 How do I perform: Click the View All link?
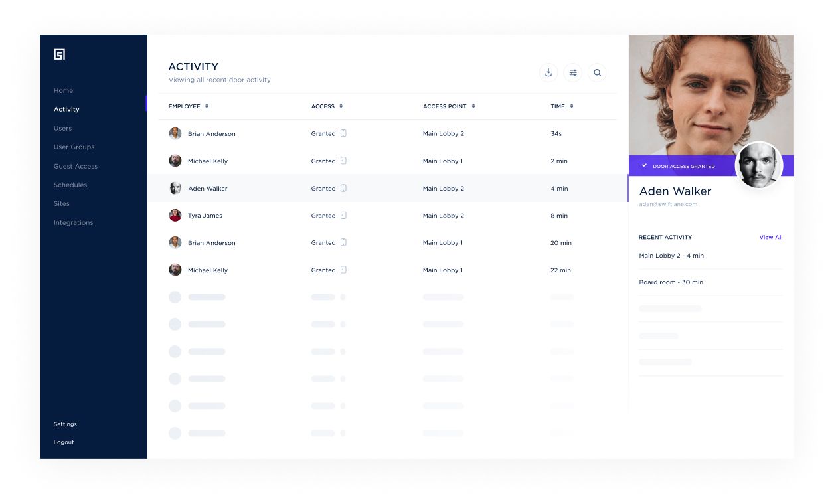click(770, 238)
